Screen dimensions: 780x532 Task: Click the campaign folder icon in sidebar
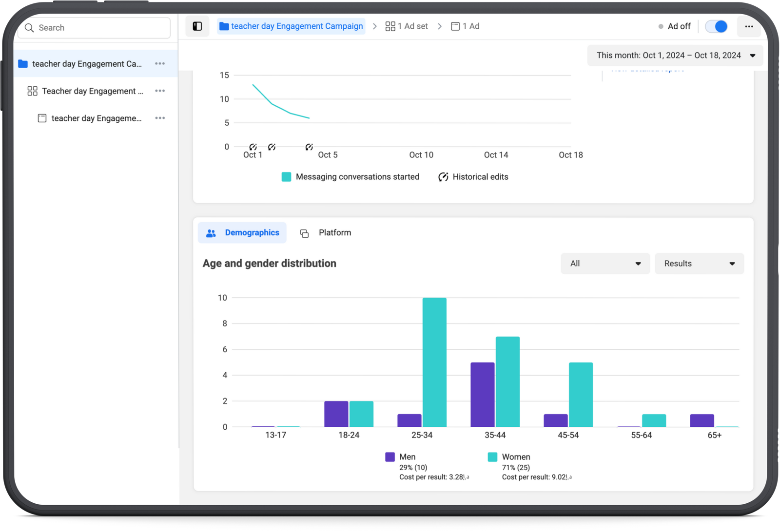pos(23,64)
